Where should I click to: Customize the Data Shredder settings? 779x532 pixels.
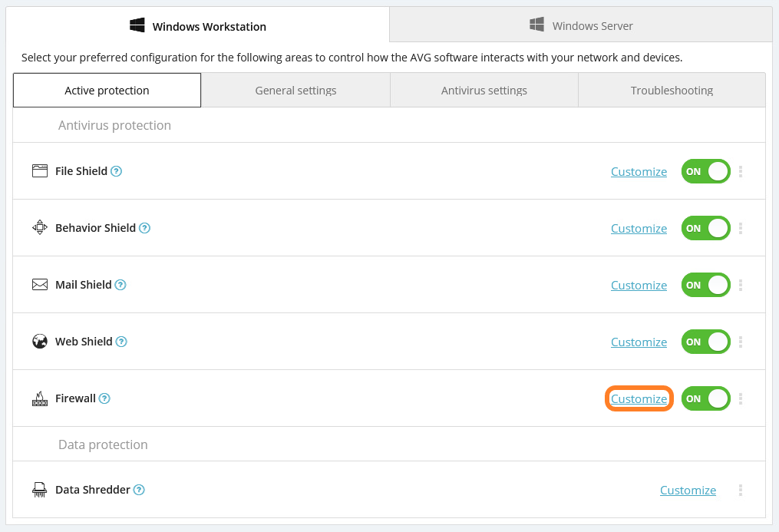(x=688, y=490)
